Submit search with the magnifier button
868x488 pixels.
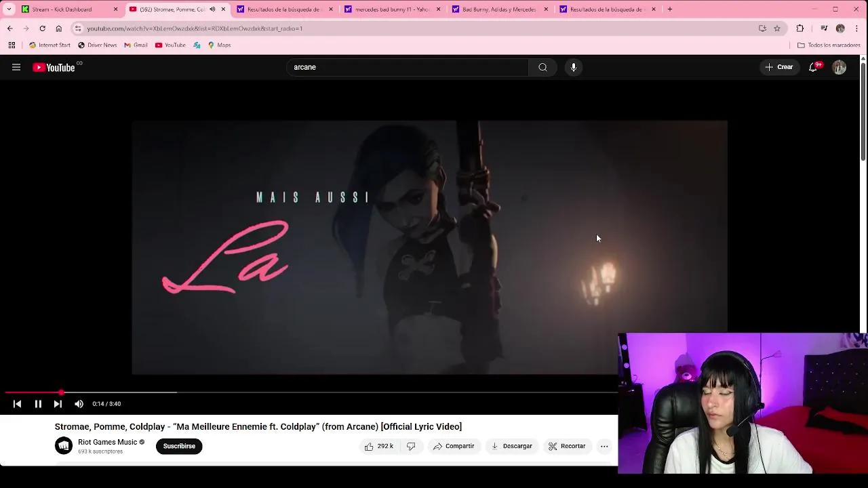(x=542, y=67)
